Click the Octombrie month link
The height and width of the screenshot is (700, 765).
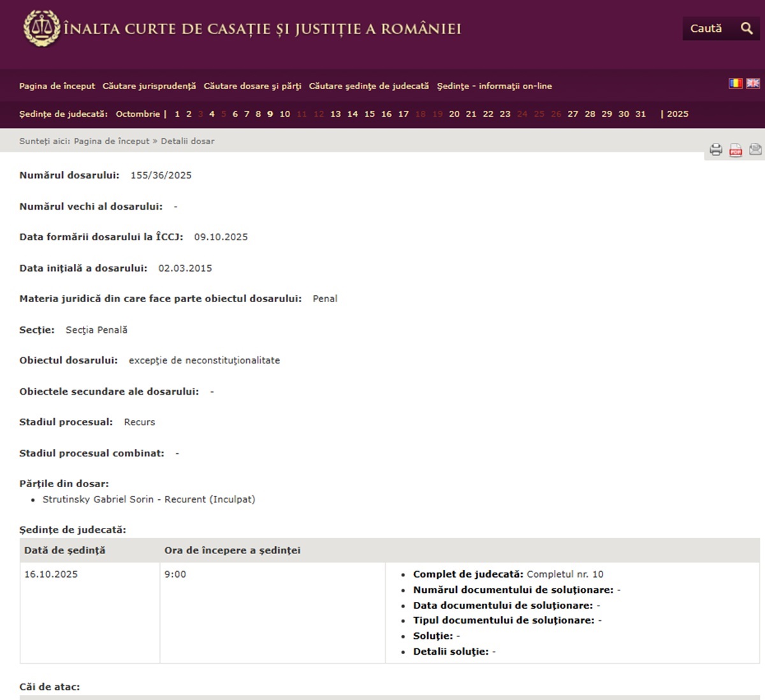click(x=138, y=114)
